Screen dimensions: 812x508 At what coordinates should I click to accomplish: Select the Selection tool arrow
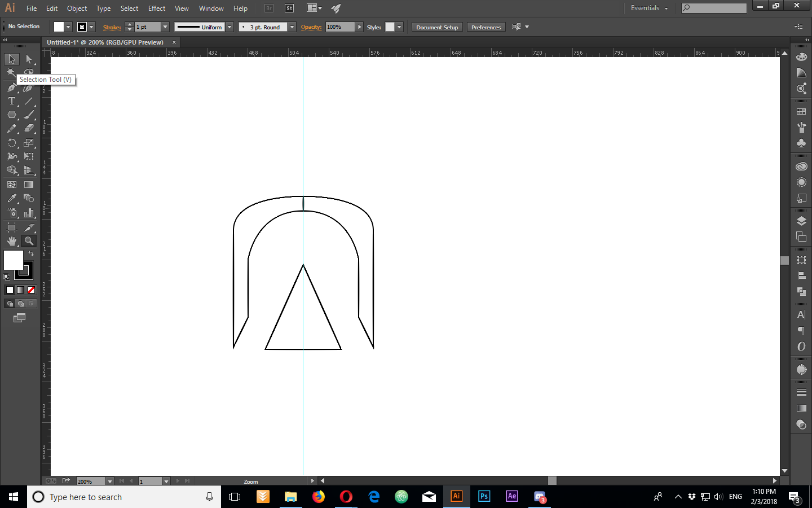click(x=12, y=59)
